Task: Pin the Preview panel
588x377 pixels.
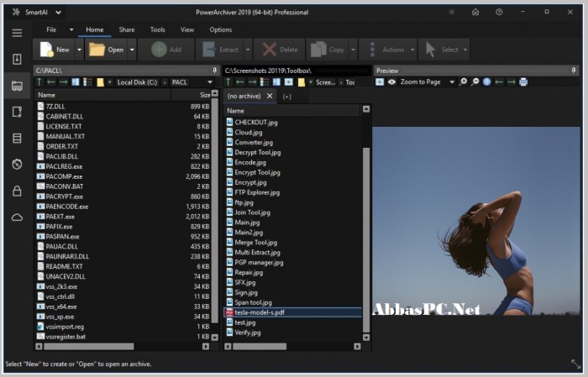Action: click(574, 71)
